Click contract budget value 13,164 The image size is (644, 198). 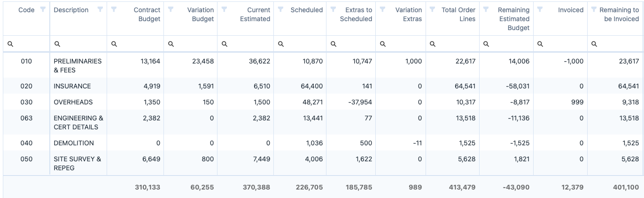tap(150, 61)
